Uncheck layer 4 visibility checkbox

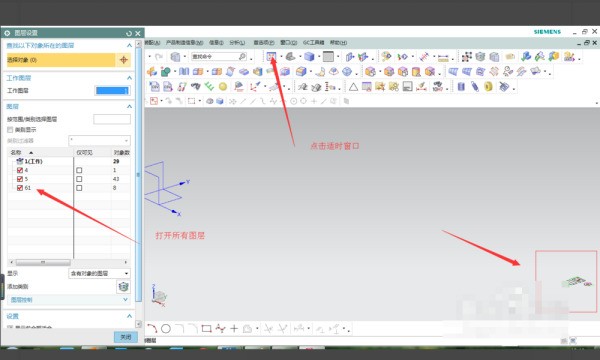click(20, 170)
